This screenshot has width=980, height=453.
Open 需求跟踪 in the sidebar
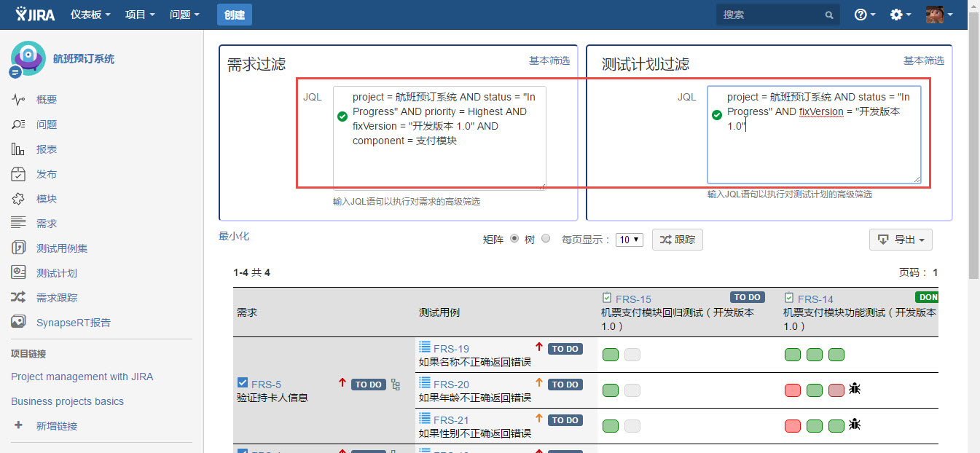pos(57,298)
